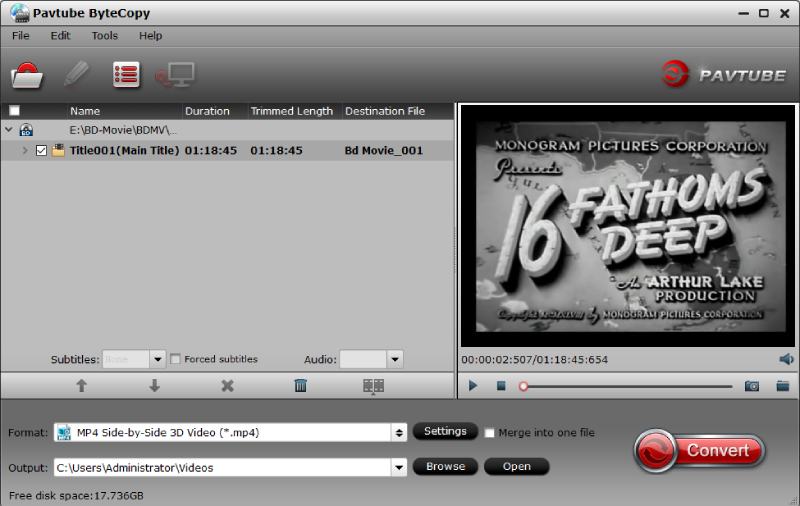This screenshot has height=506, width=800.
Task: Click the 00:00:02:507/01:18:45:654 time display
Action: coord(535,360)
